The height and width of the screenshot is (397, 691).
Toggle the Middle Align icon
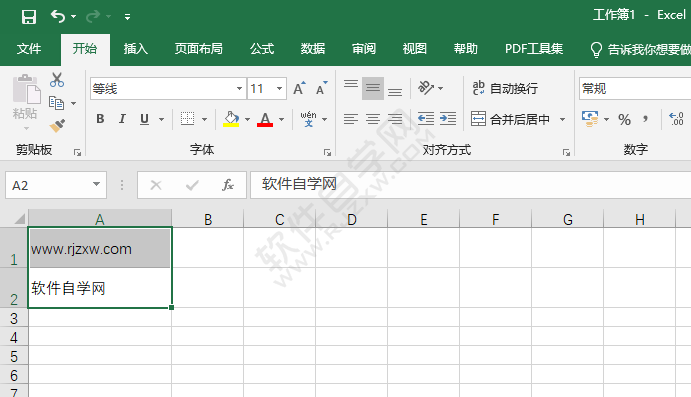pyautogui.click(x=373, y=88)
